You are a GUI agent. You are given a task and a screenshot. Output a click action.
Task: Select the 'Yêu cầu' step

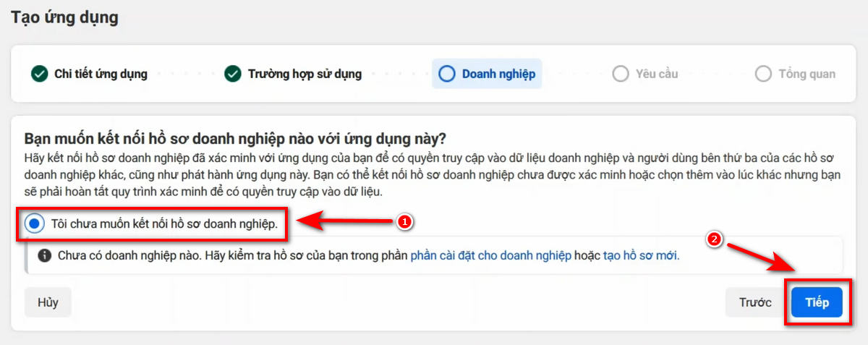click(x=645, y=74)
